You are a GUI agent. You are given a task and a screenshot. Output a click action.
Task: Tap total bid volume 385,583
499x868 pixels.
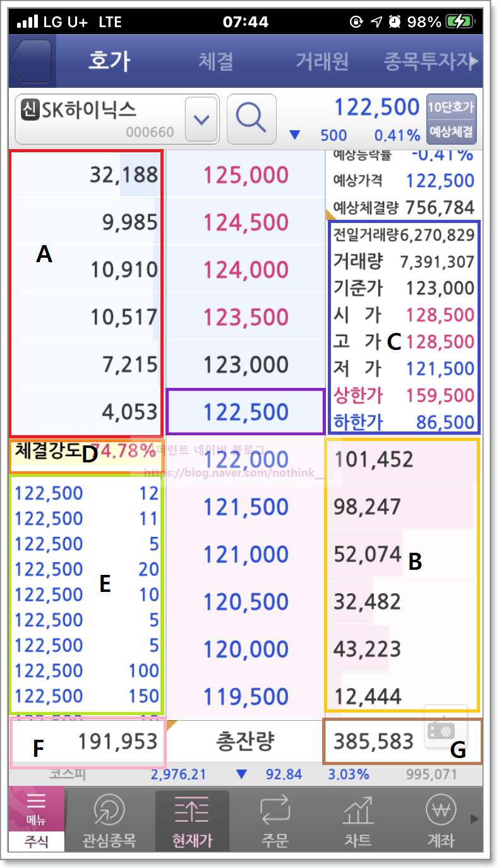(373, 741)
